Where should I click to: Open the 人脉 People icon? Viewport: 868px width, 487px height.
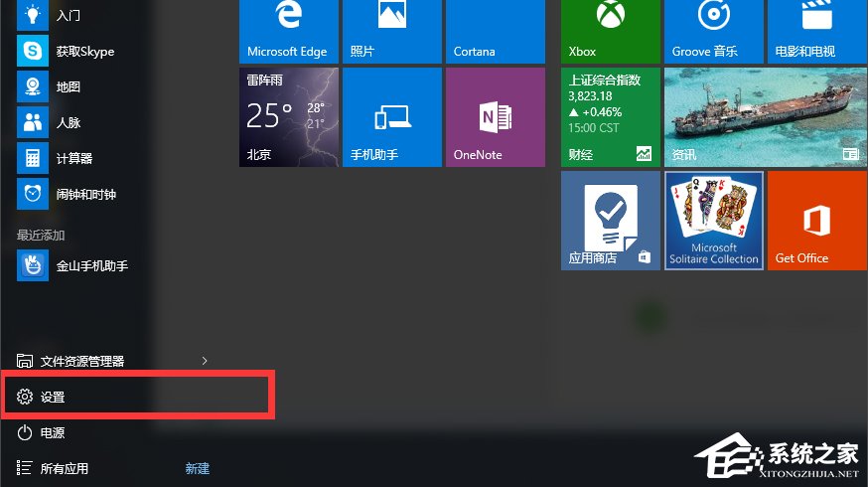click(33, 122)
